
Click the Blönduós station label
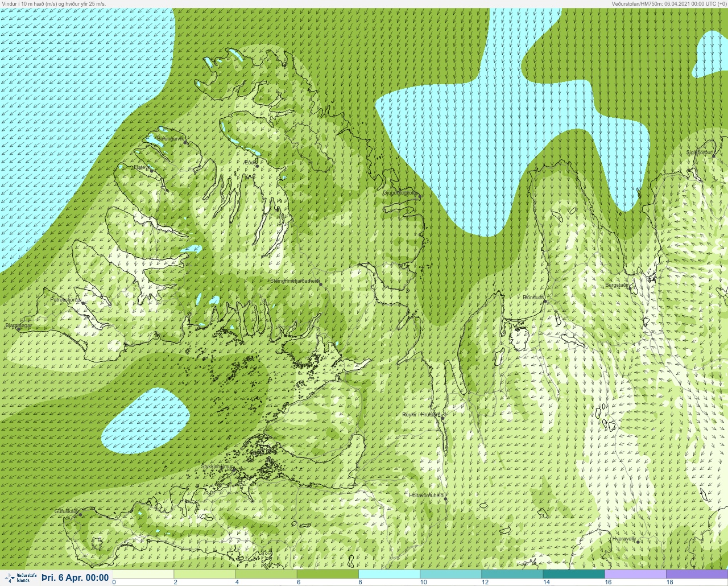pyautogui.click(x=534, y=297)
